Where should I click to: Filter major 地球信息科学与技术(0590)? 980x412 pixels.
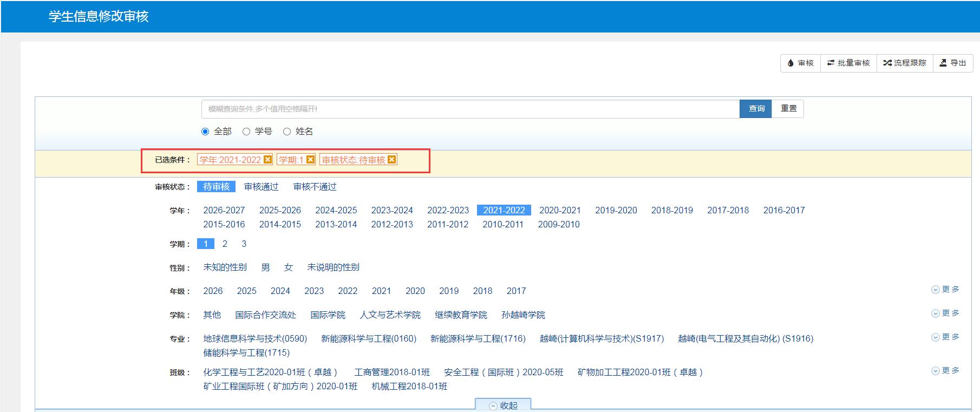255,339
